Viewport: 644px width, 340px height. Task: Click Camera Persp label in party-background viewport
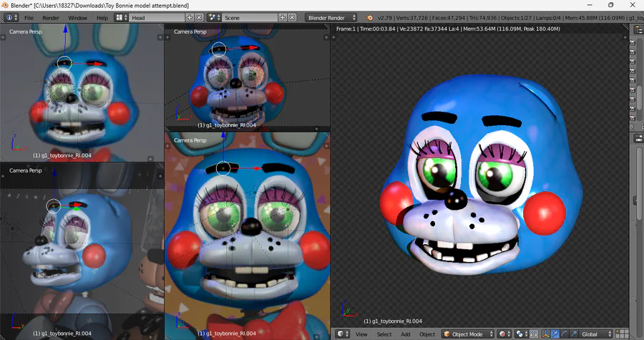(x=190, y=140)
